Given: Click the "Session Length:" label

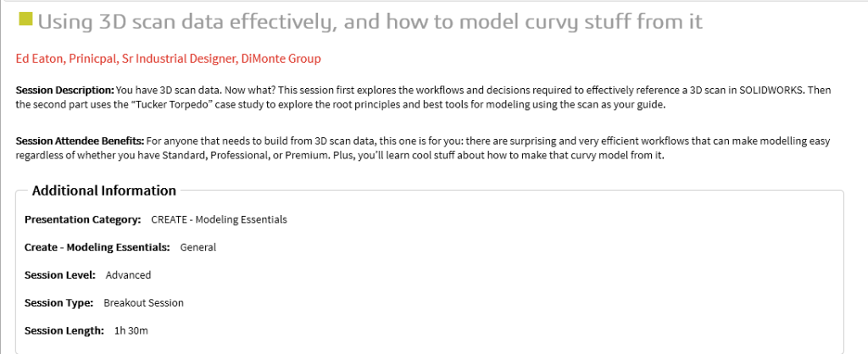Looking at the screenshot, I should click(64, 329).
